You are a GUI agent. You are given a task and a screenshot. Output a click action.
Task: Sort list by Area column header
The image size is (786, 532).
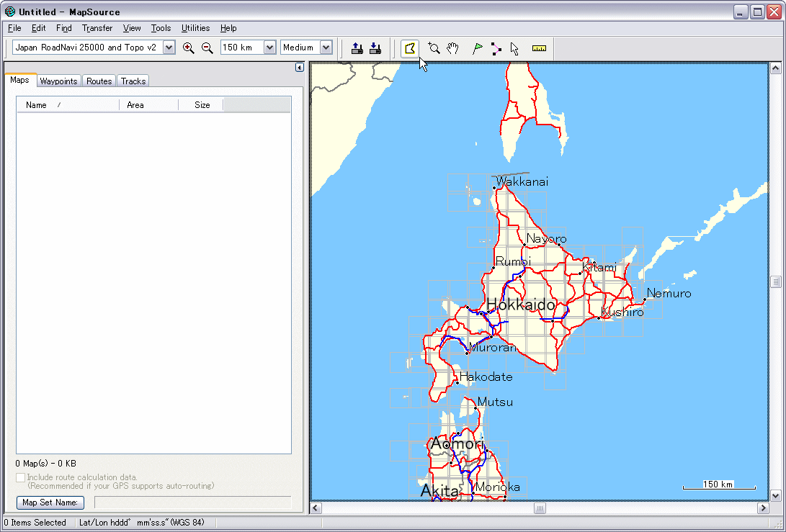pyautogui.click(x=149, y=104)
